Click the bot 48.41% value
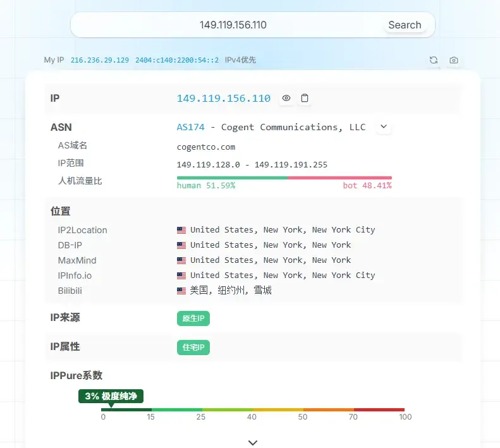Screen dimensions: 500x448 [367, 186]
